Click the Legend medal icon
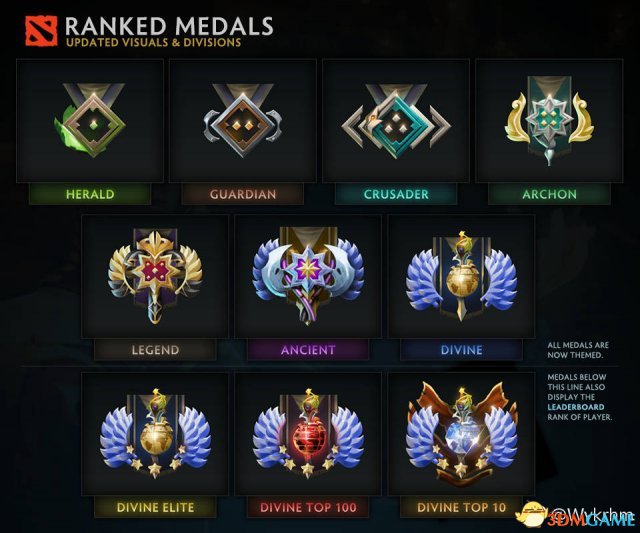Image resolution: width=640 pixels, height=533 pixels. coord(155,277)
